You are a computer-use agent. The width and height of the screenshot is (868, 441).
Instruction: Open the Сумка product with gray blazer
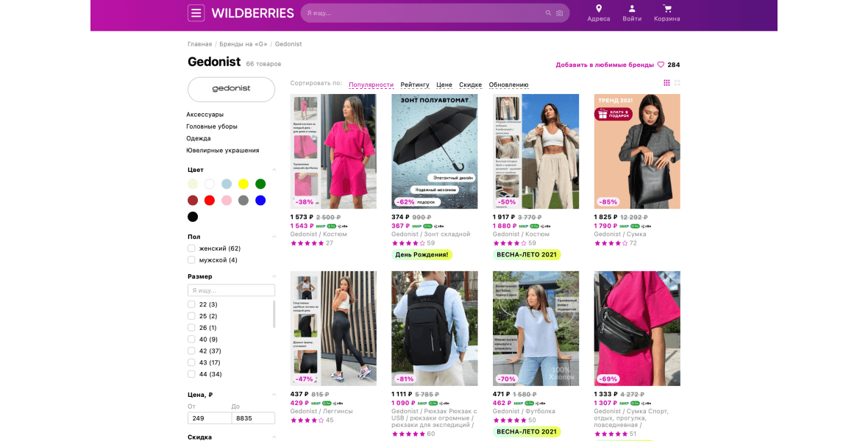(x=637, y=151)
